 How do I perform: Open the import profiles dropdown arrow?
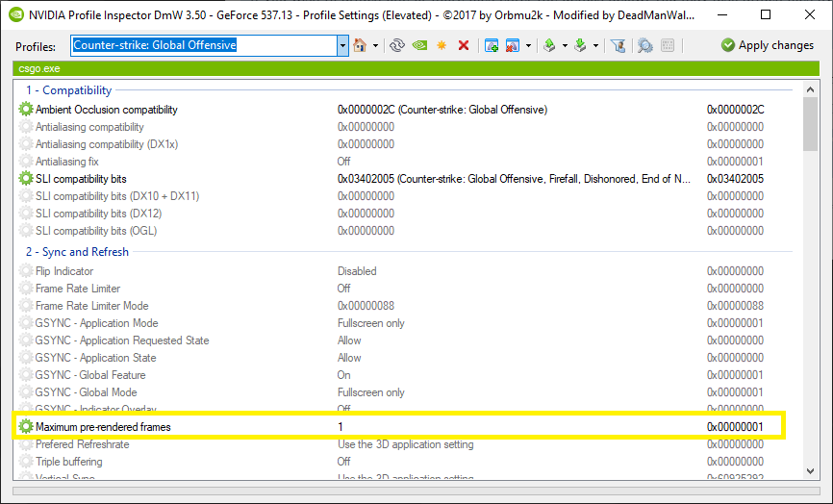pos(595,45)
